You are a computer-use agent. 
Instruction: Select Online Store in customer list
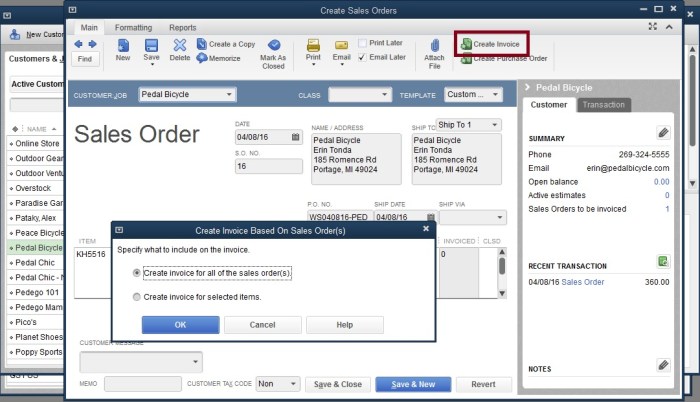coord(37,143)
